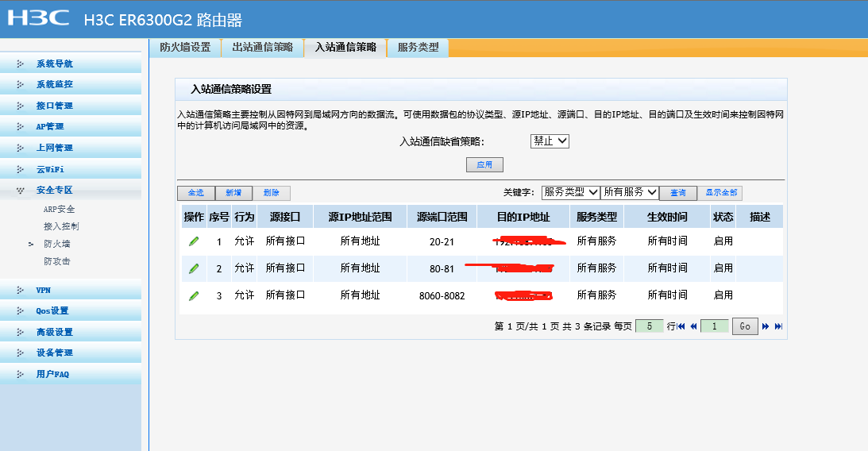The height and width of the screenshot is (451, 868).
Task: Click 行为 column header
Action: point(244,217)
